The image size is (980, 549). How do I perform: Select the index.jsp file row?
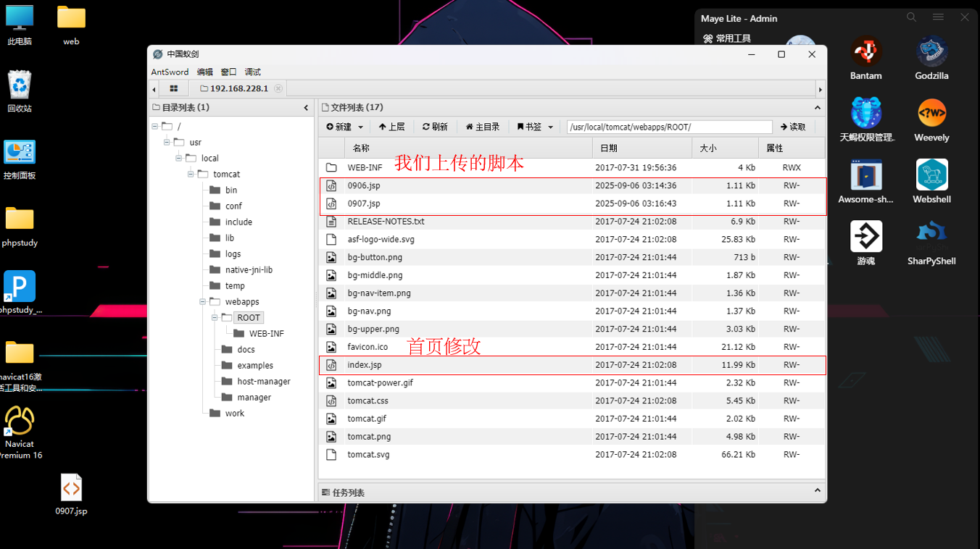[x=572, y=365]
